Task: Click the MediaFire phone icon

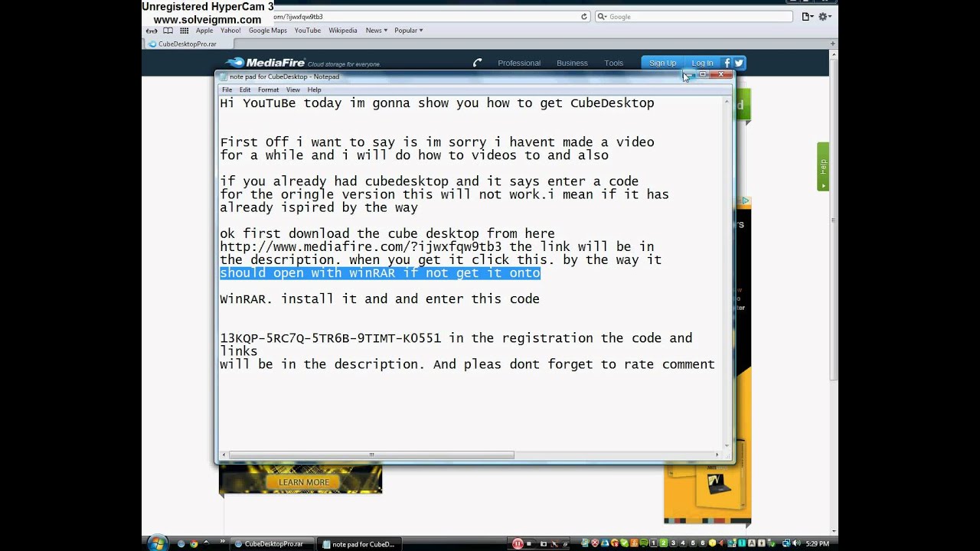Action: pyautogui.click(x=478, y=63)
